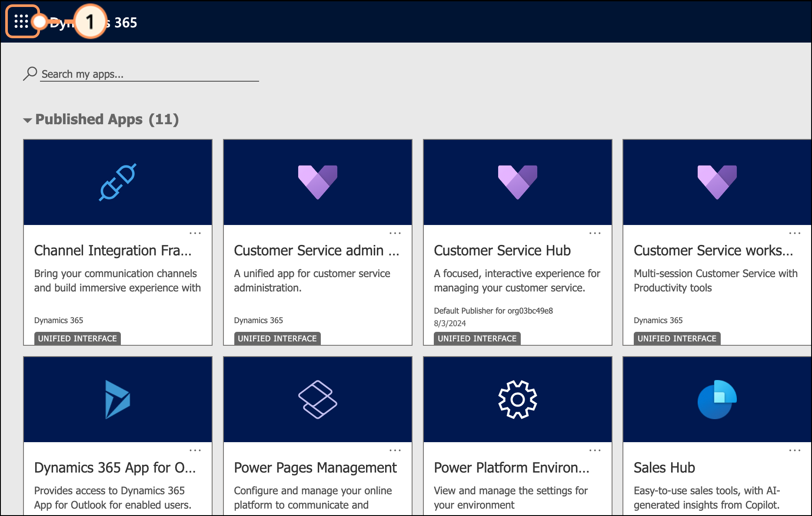The image size is (812, 516).
Task: Click UNIFIED INTERFACE badge on Customer Service admin
Action: (x=277, y=338)
